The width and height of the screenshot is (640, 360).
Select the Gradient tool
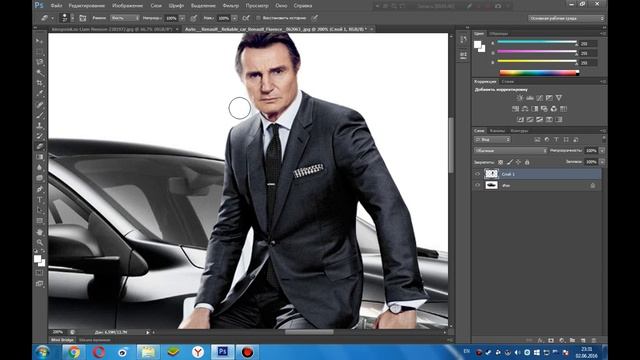[40, 157]
